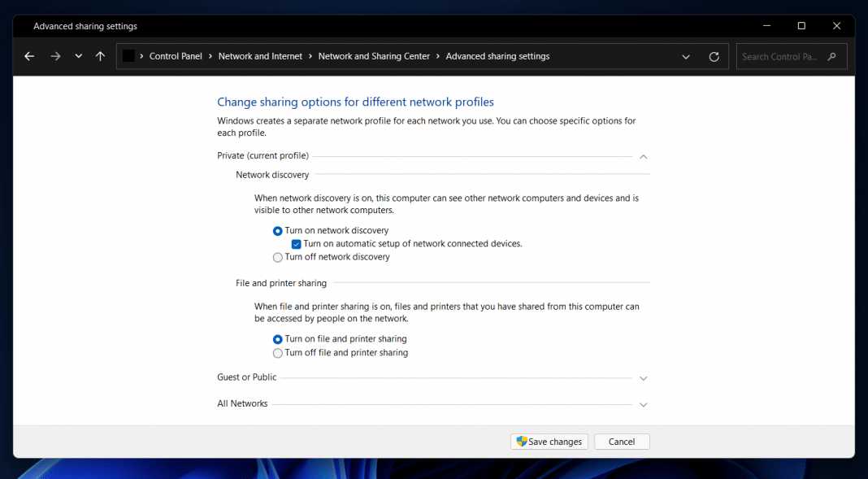Open the address bar history dropdown
Screen dimensions: 868x479
click(x=685, y=56)
